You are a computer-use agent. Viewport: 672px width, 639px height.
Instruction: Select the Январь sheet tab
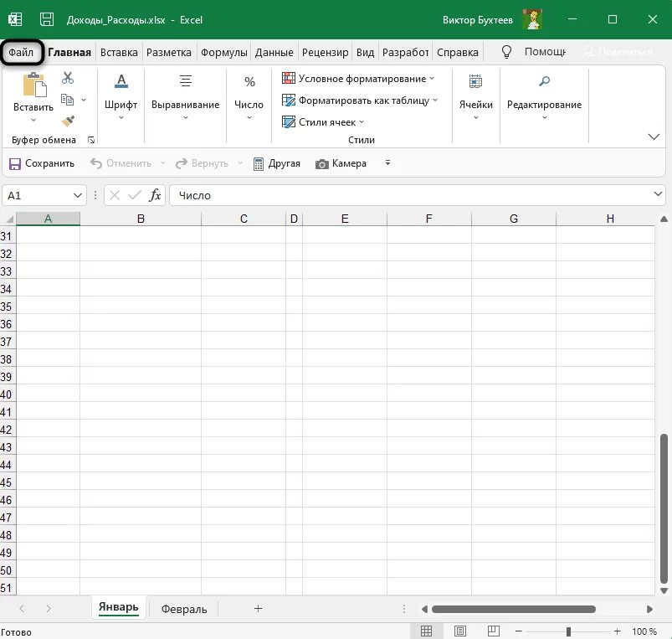[119, 607]
